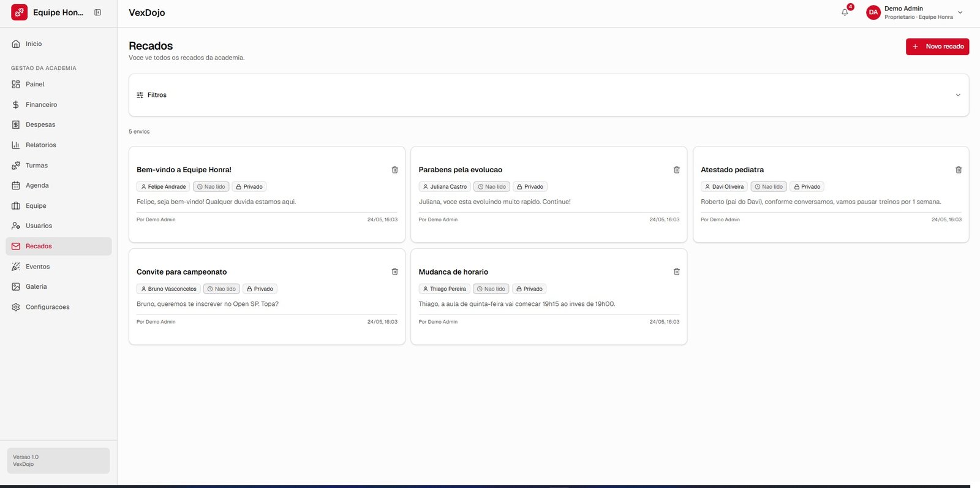Open Despesas in the sidebar
980x488 pixels.
tap(59, 125)
